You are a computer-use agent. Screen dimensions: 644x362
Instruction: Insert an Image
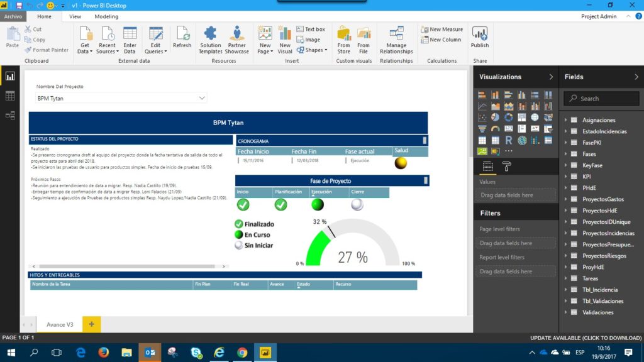point(308,40)
